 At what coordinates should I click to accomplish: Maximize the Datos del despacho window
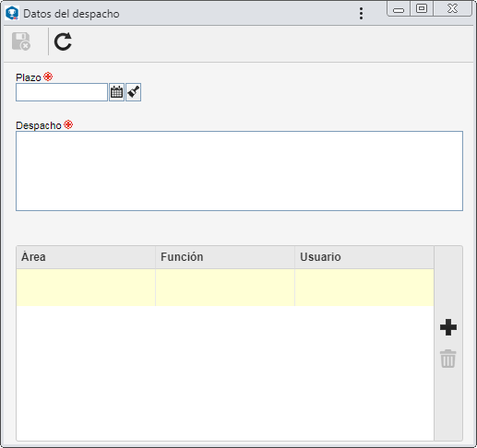422,8
